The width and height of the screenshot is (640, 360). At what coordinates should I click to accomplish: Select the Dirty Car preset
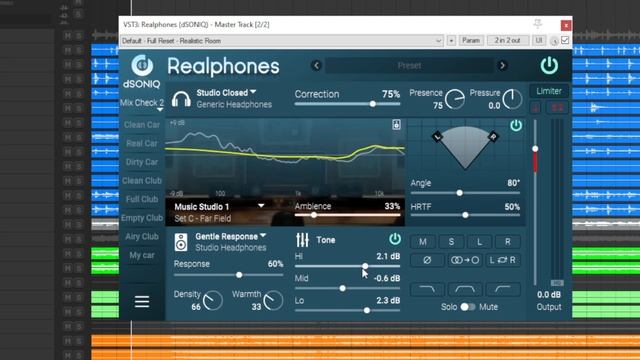click(142, 162)
